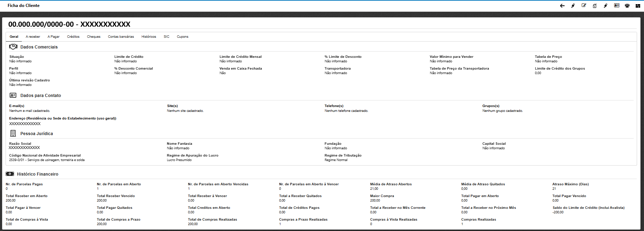Click the handshake icon beside Dados Comerciais

pos(13,47)
